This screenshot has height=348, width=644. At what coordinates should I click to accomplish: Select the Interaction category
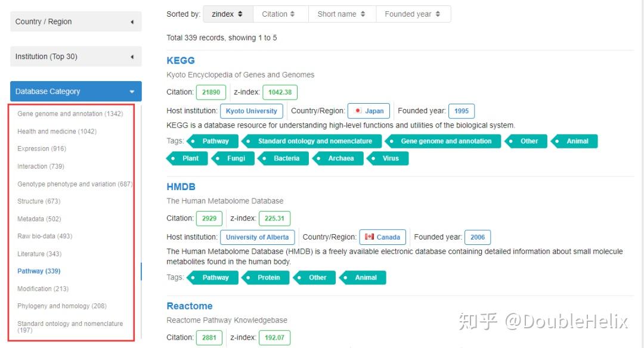click(41, 166)
